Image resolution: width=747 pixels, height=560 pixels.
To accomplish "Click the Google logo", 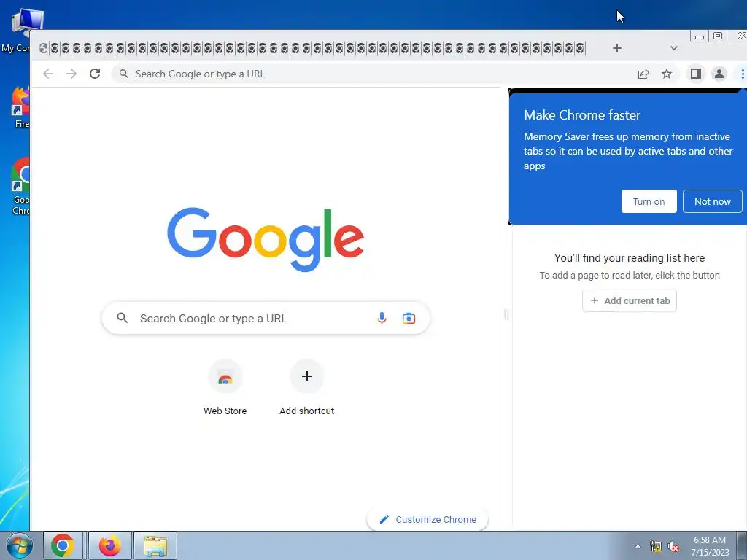I will [x=266, y=239].
